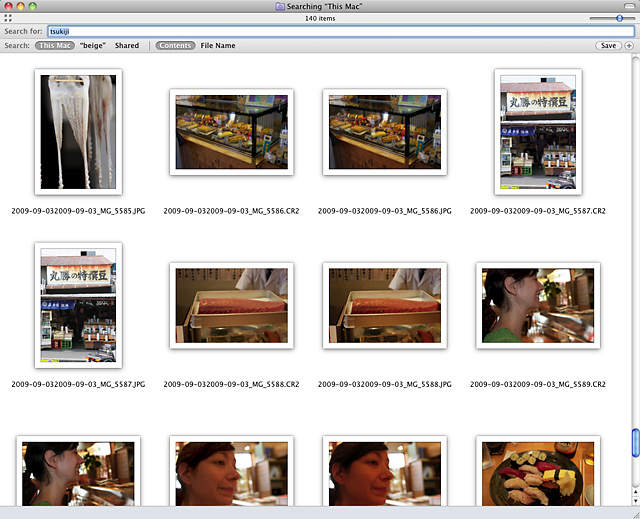640x519 pixels.
Task: Click the MG_5586.CR2 file name label
Action: (x=231, y=212)
